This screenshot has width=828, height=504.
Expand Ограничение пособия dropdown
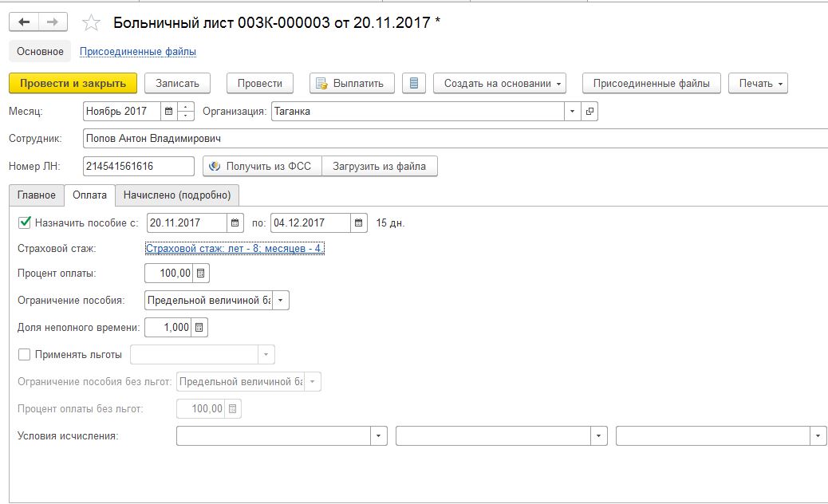[281, 301]
